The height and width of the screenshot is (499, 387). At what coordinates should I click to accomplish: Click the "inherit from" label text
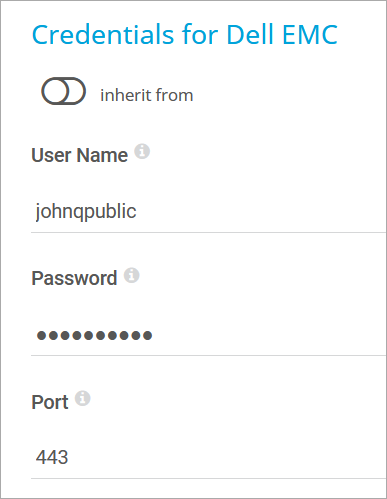click(x=147, y=95)
